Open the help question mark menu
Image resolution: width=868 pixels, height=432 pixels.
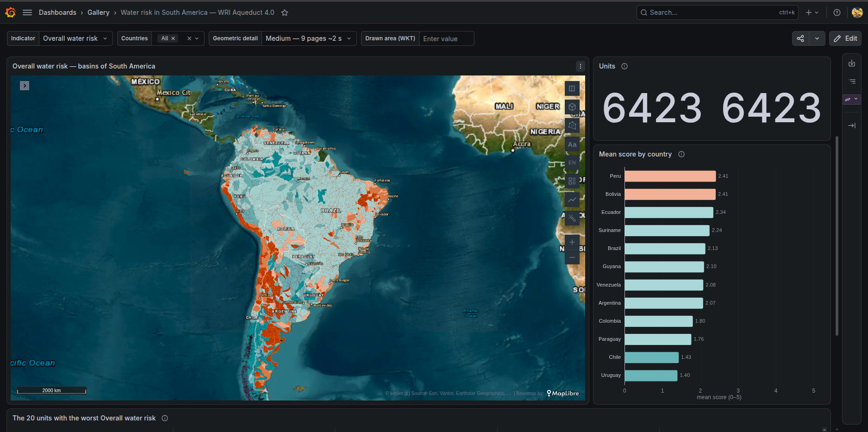point(837,13)
